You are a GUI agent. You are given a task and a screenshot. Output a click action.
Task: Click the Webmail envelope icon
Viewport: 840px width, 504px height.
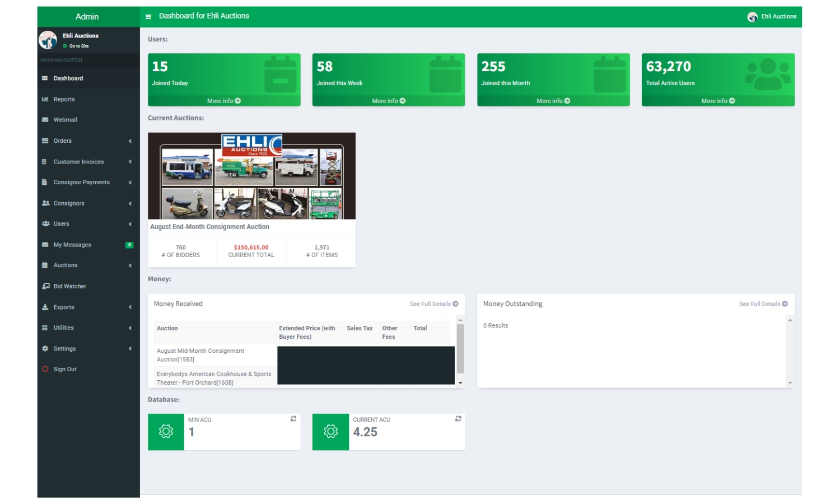pos(45,120)
